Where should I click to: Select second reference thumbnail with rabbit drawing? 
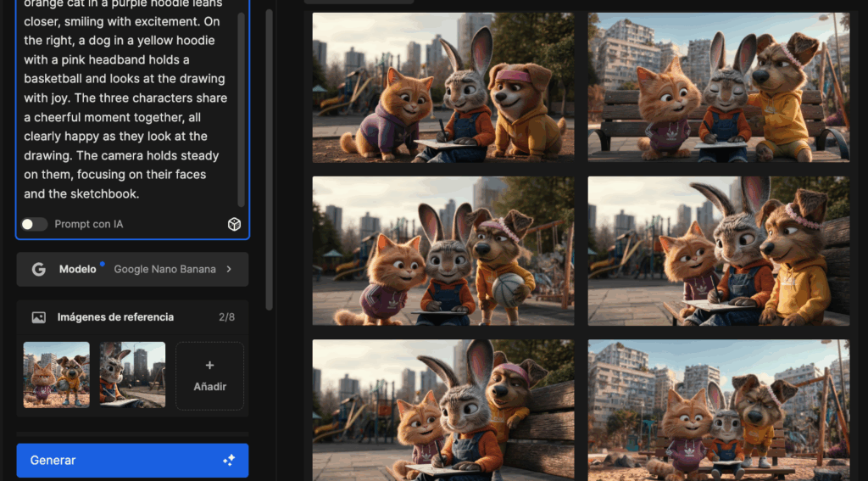pyautogui.click(x=132, y=374)
